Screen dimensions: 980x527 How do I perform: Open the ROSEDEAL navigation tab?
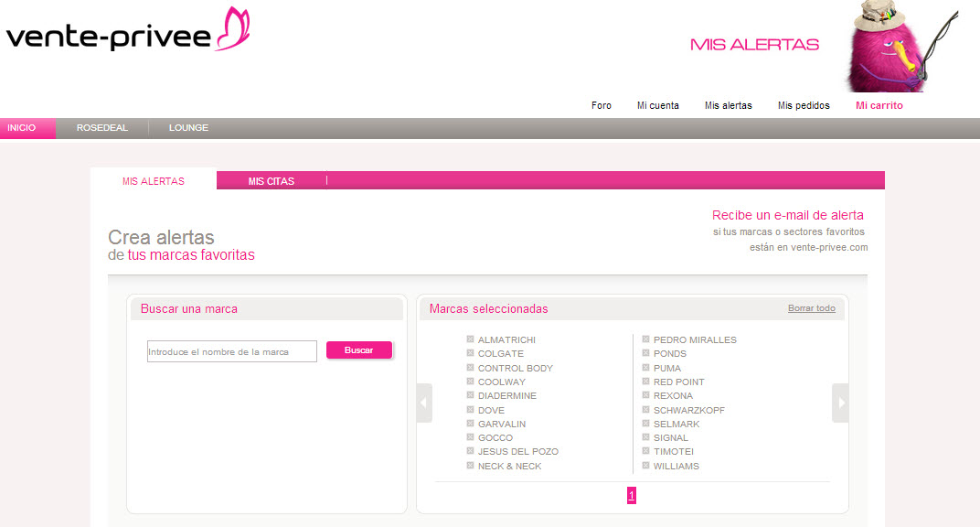click(101, 127)
